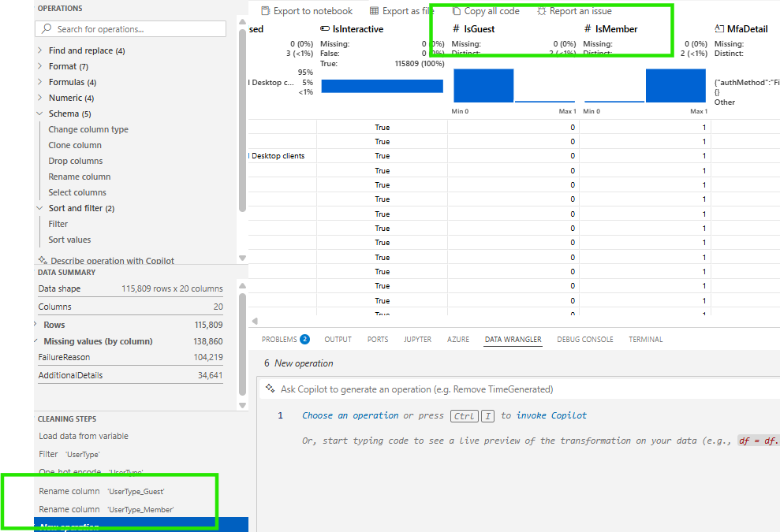This screenshot has height=532, width=780.
Task: Click the Search for operations field
Action: (x=130, y=29)
